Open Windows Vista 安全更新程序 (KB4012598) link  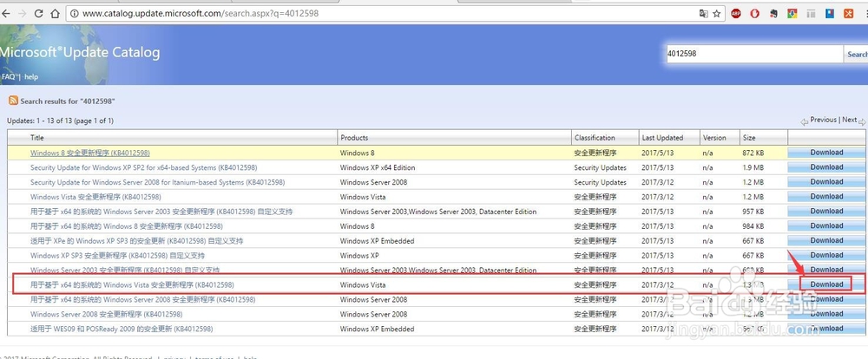pyautogui.click(x=95, y=197)
